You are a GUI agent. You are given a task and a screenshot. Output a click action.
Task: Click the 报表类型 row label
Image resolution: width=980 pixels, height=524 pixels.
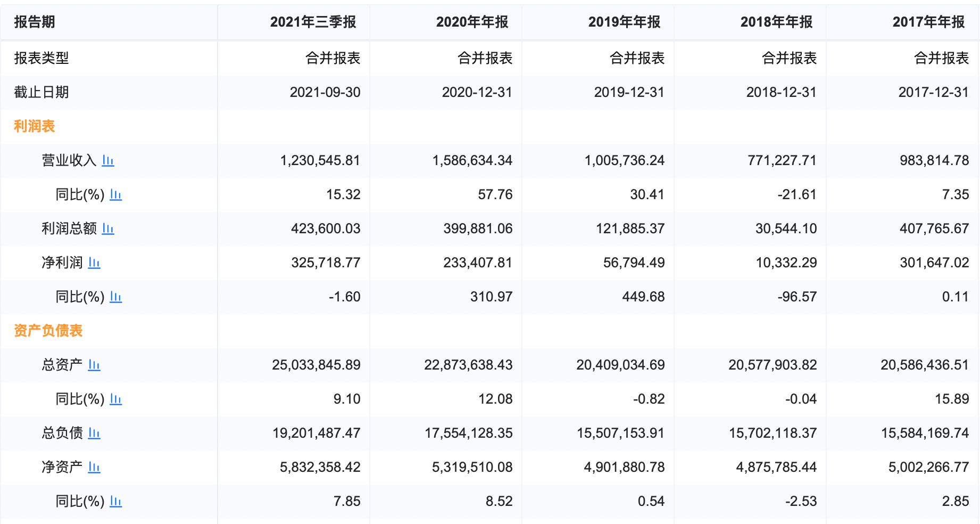(41, 58)
